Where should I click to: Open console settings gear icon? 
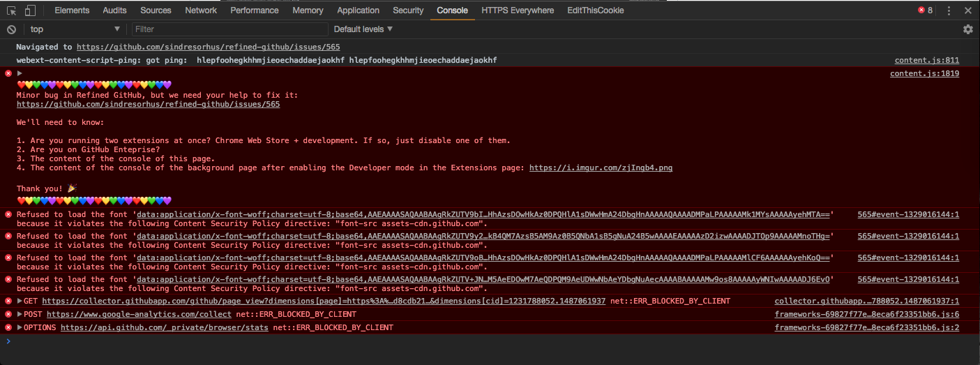967,29
